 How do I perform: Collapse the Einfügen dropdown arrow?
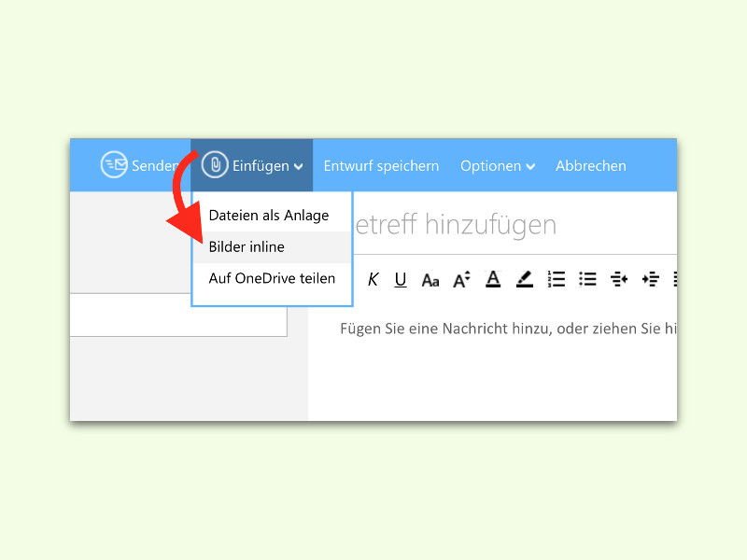(298, 166)
